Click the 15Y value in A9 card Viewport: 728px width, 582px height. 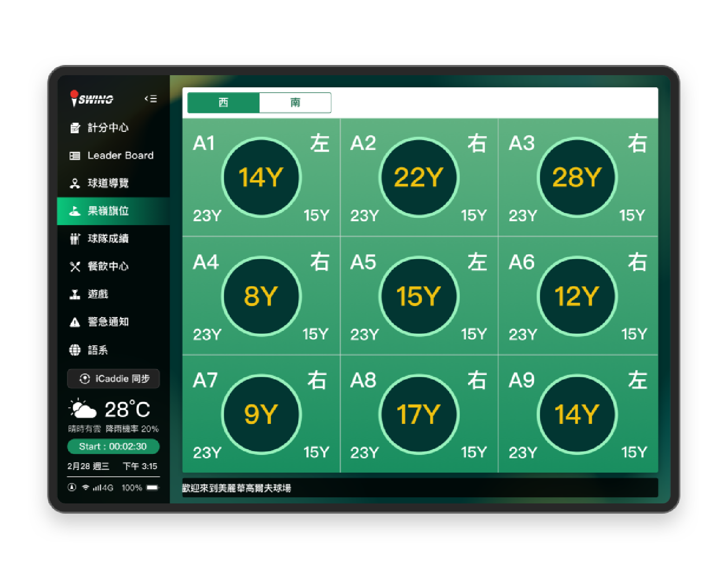(x=634, y=453)
